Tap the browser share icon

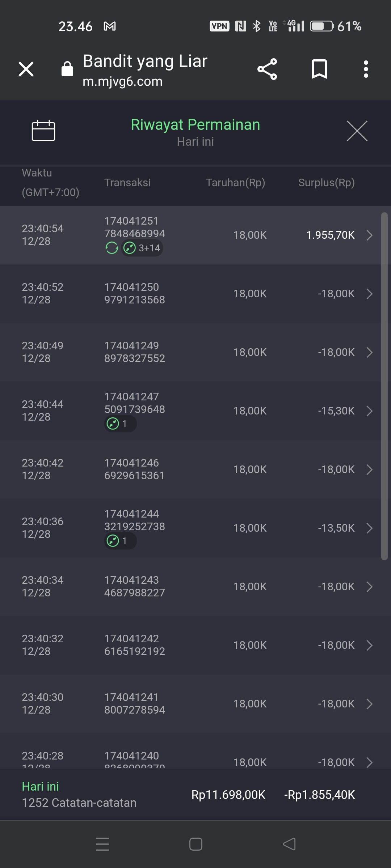[x=267, y=69]
